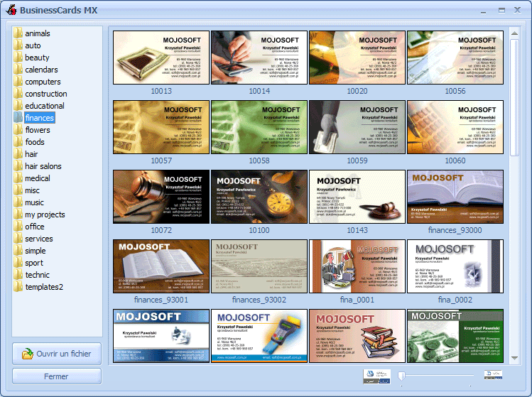The image size is (532, 397).
Task: Click the Fermer button
Action: [x=57, y=376]
